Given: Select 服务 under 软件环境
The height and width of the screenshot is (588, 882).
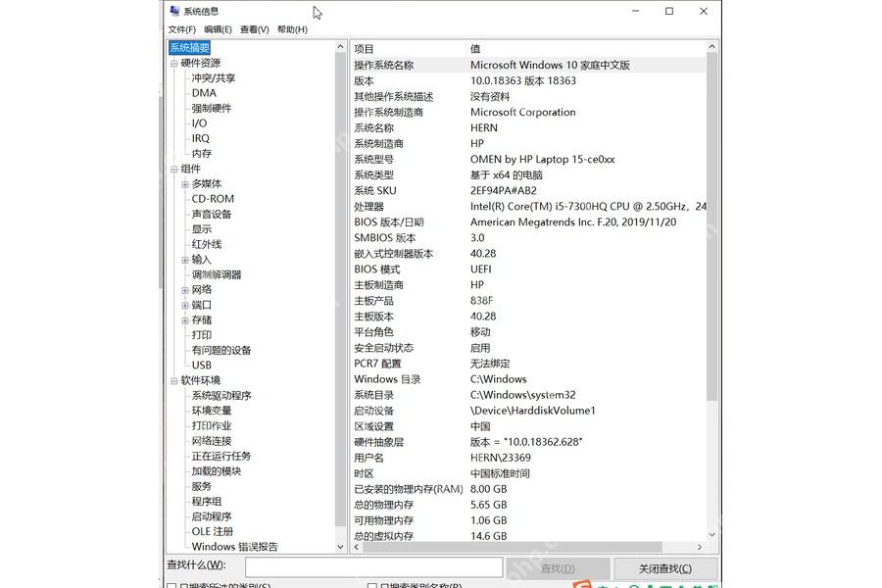Looking at the screenshot, I should (x=201, y=486).
